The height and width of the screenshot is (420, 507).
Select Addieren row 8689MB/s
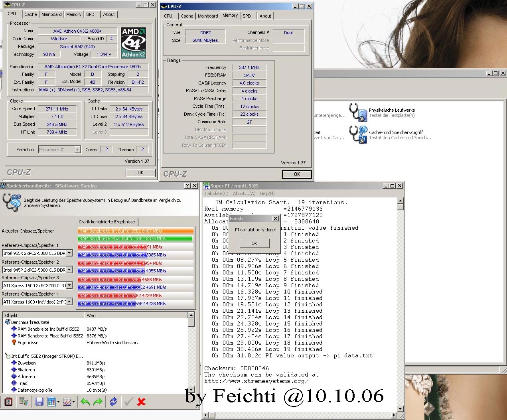coord(96,377)
